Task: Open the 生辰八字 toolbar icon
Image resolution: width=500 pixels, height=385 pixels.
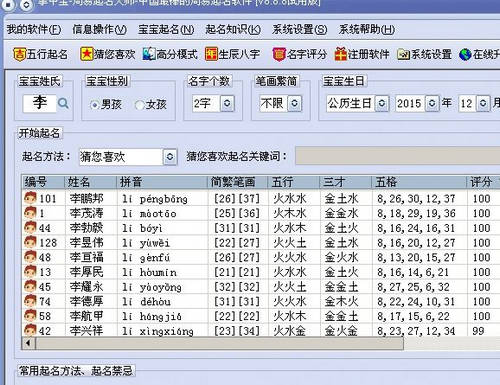Action: coord(211,54)
